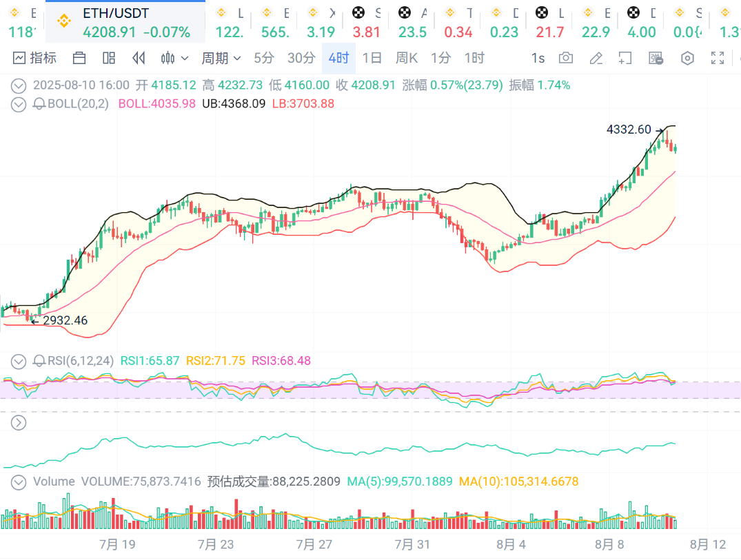Open the 指标 indicators button
The width and height of the screenshot is (741, 560).
[x=34, y=58]
